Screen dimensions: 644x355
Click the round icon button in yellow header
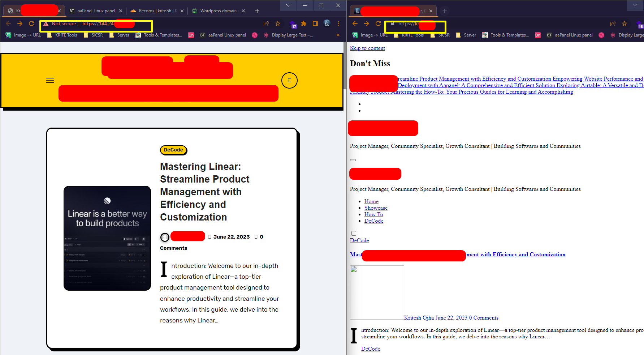tap(289, 80)
